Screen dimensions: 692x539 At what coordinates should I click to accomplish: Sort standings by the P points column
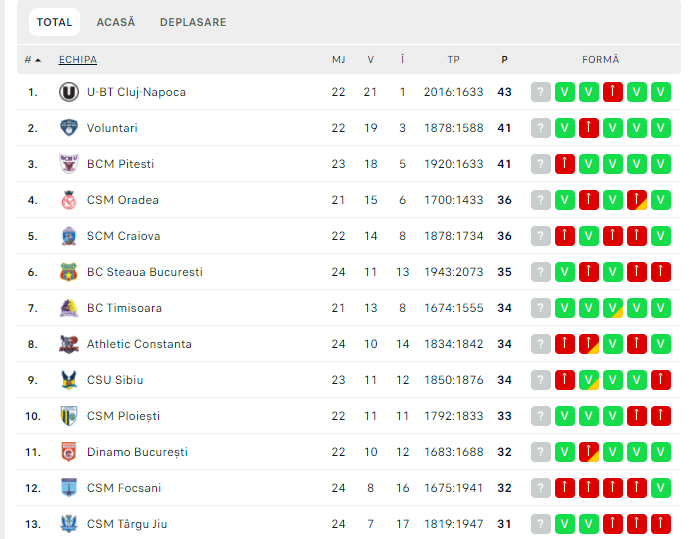pyautogui.click(x=504, y=60)
